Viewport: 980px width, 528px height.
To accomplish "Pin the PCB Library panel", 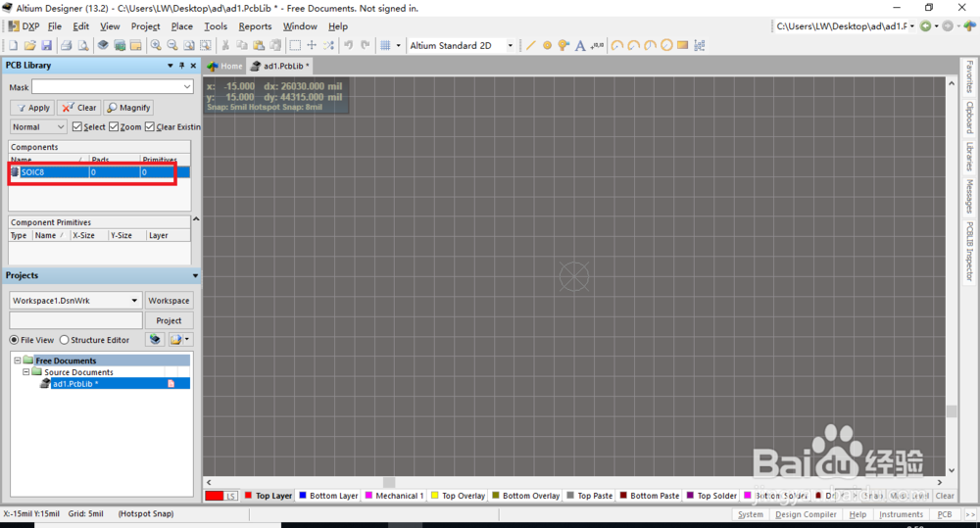I will (x=182, y=65).
